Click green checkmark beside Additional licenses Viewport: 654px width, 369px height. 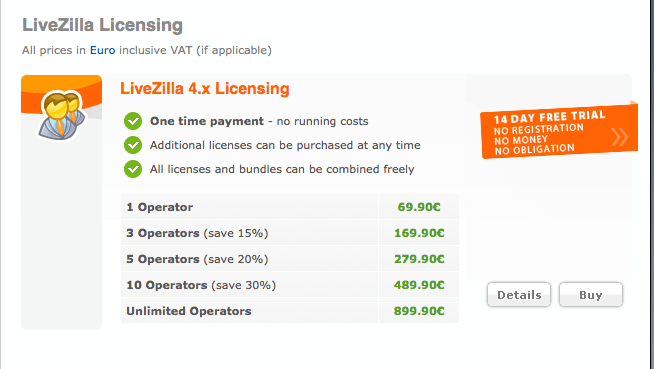pos(133,145)
